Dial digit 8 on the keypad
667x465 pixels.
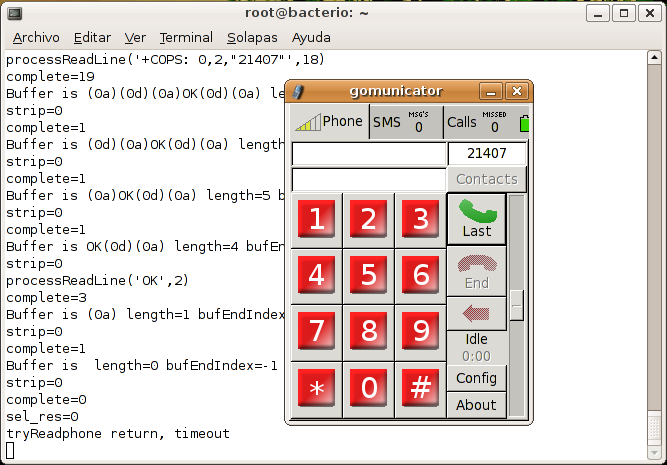pyautogui.click(x=368, y=331)
